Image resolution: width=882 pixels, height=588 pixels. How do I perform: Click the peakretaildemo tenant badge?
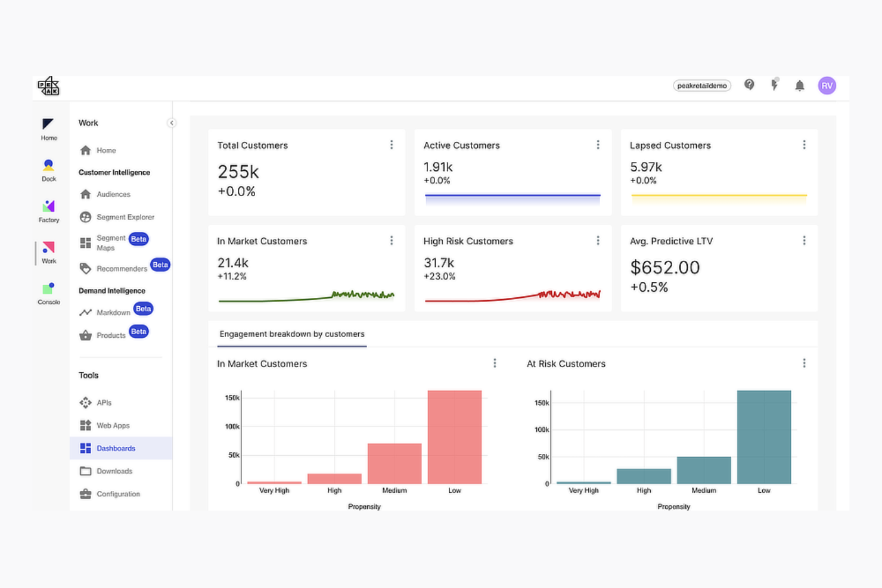tap(702, 86)
